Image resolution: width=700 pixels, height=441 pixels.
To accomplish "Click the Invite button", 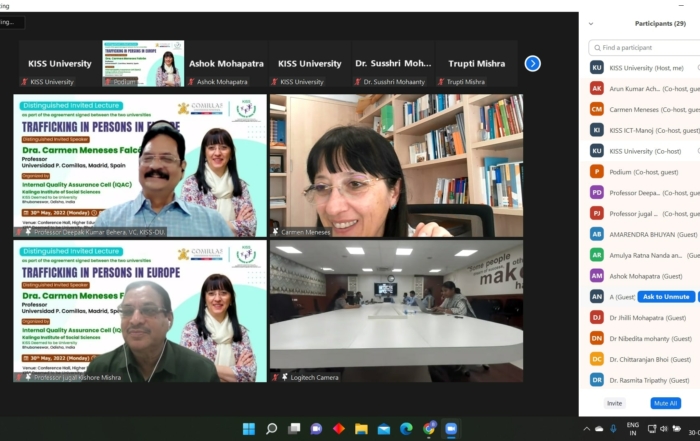I will (x=614, y=403).
